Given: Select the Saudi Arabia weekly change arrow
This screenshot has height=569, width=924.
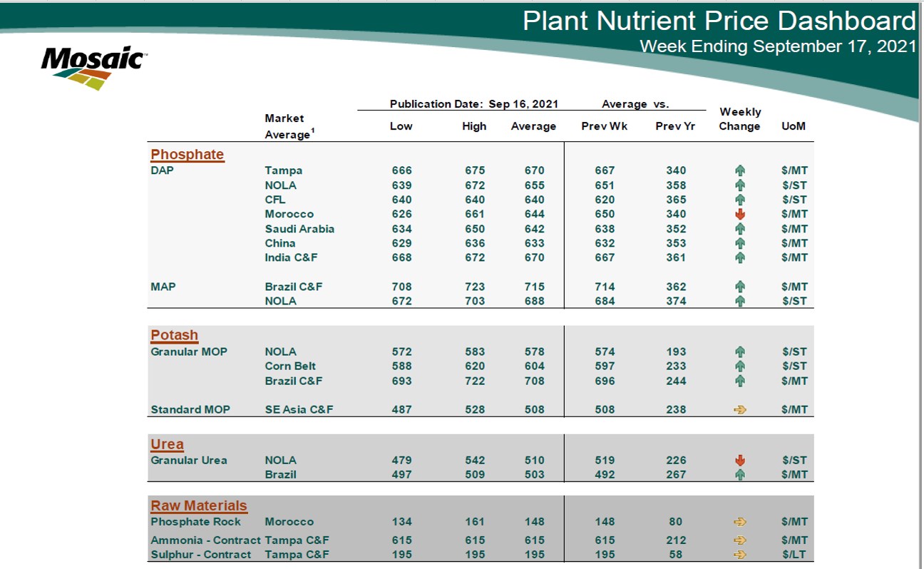Looking at the screenshot, I should pos(740,229).
